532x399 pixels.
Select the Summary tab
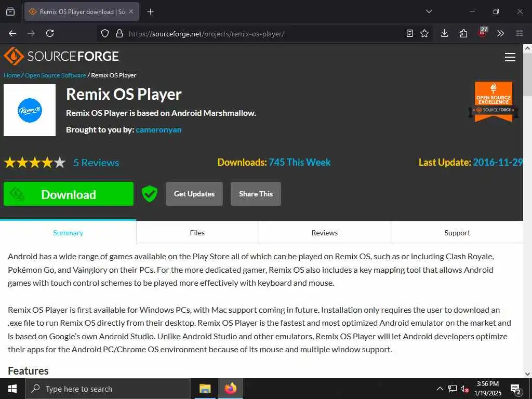tap(68, 233)
